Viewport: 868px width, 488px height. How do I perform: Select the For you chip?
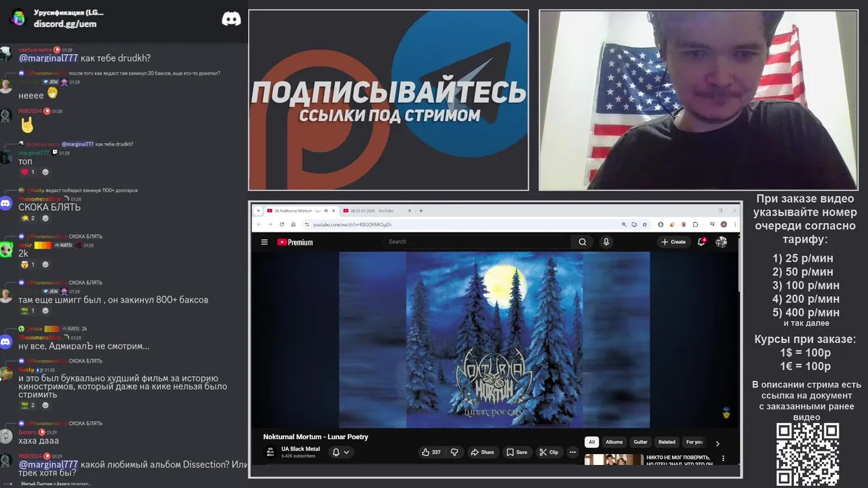tap(694, 442)
